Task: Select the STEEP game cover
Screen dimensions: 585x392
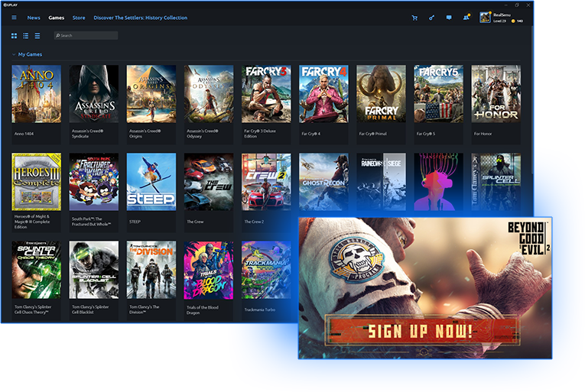Action: tap(151, 182)
